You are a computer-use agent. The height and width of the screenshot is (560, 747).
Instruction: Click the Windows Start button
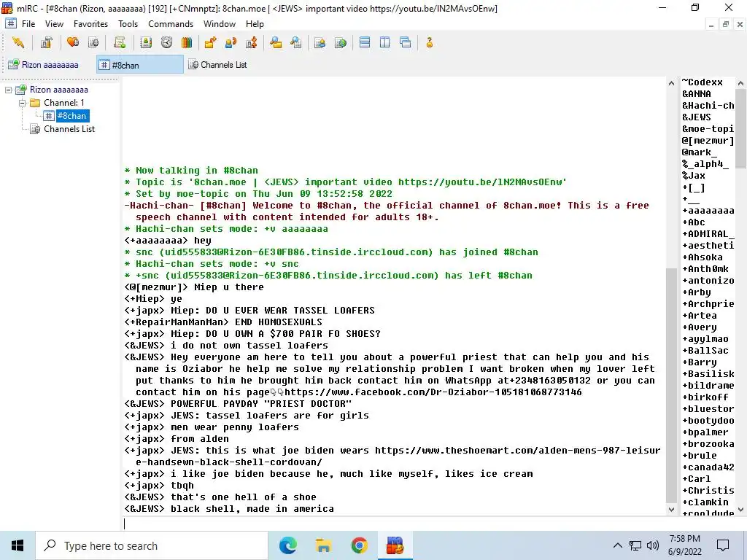(x=18, y=545)
